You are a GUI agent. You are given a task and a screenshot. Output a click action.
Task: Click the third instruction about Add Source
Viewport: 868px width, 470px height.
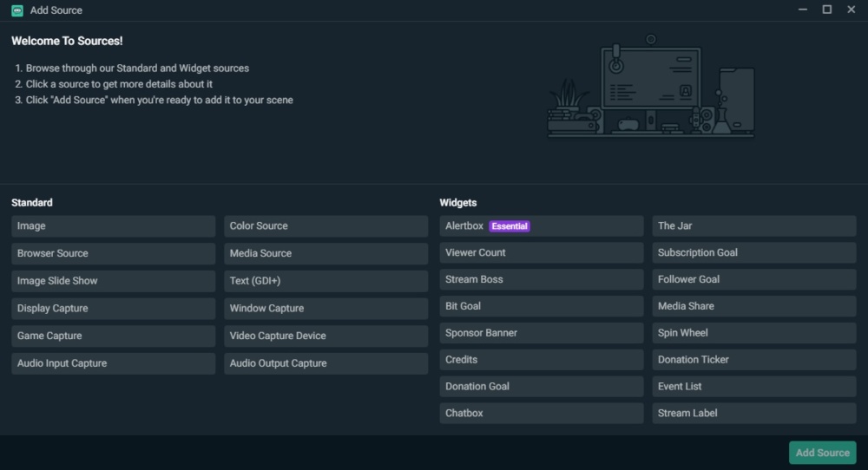pyautogui.click(x=160, y=100)
